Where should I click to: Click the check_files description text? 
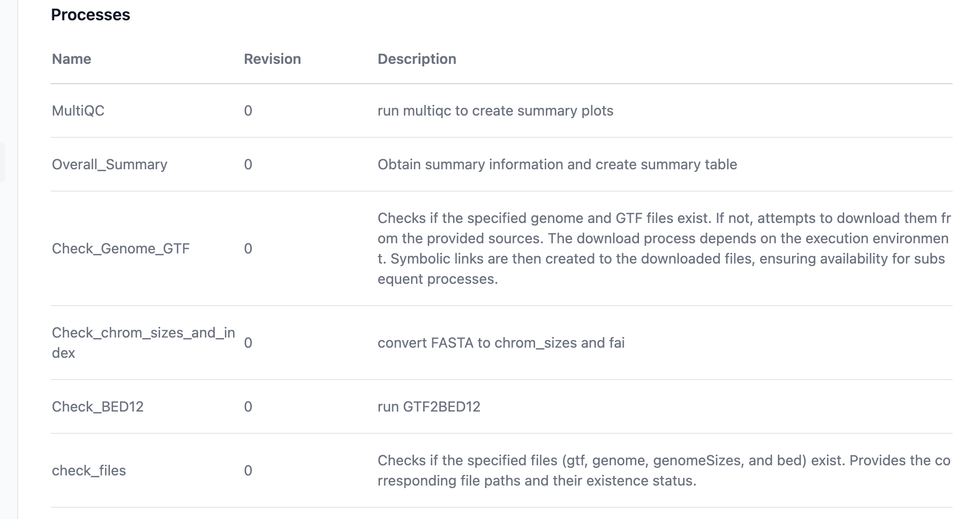click(x=663, y=470)
